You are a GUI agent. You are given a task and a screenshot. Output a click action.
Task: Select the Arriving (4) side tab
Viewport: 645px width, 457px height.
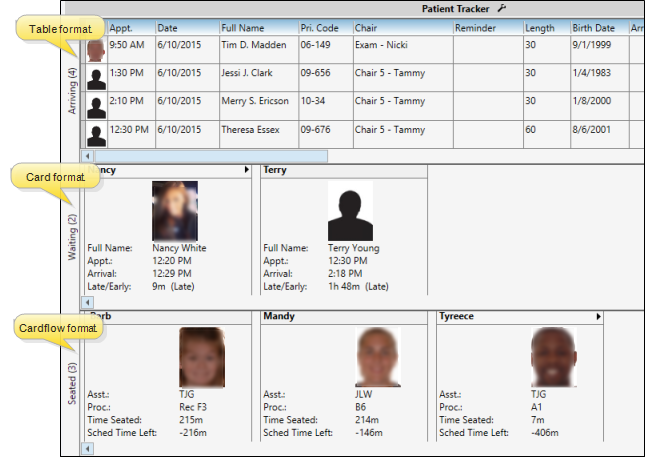(x=70, y=92)
